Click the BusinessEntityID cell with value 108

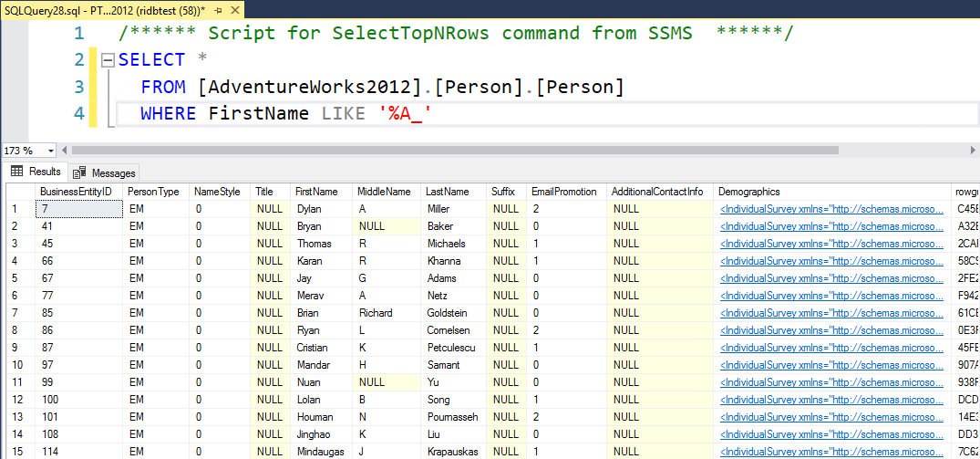(x=78, y=434)
